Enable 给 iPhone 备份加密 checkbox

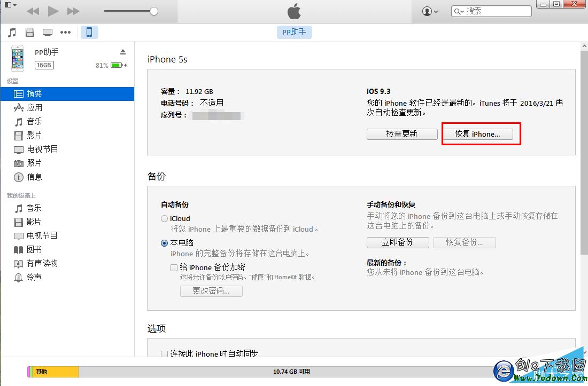pos(174,267)
